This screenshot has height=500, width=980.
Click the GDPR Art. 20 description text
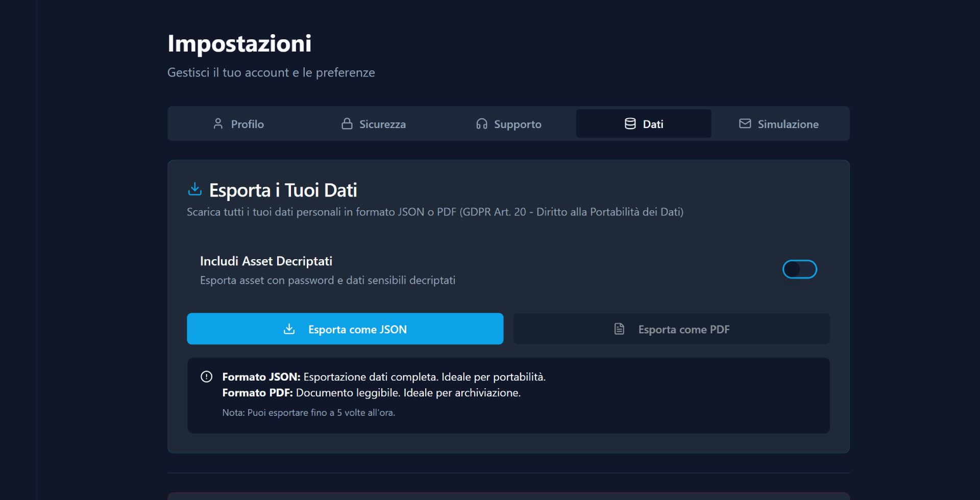point(434,212)
